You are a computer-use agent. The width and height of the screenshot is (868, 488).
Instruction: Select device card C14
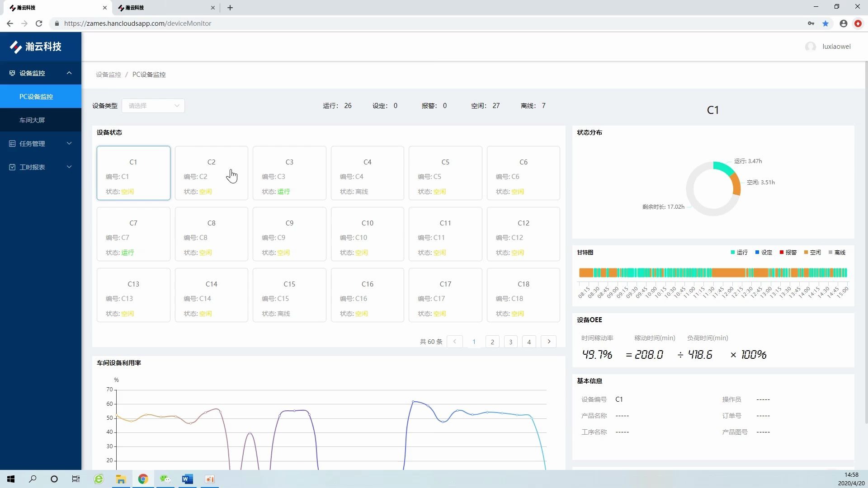(x=212, y=295)
